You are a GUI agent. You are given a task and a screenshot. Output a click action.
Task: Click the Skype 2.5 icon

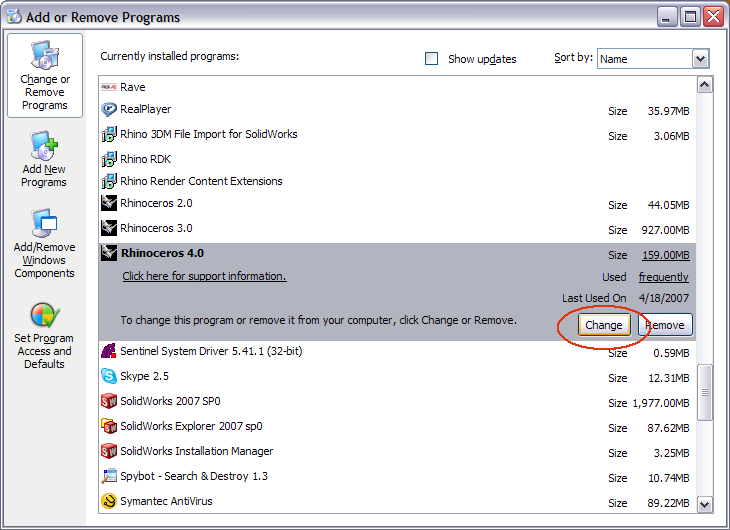tap(108, 376)
